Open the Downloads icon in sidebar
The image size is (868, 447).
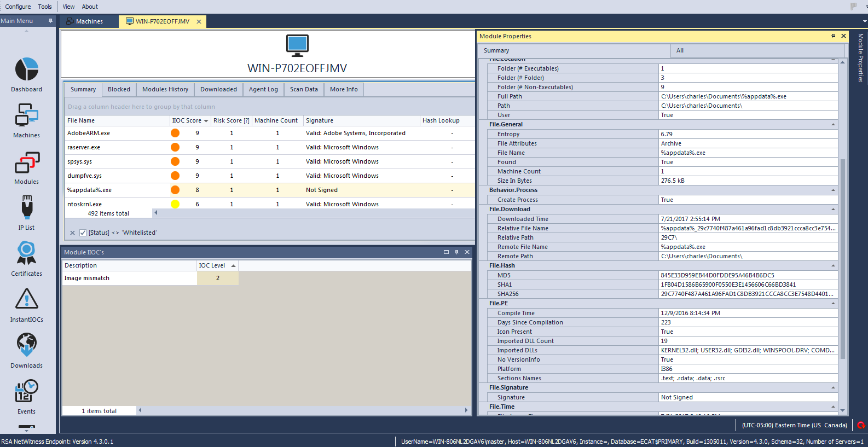point(26,346)
